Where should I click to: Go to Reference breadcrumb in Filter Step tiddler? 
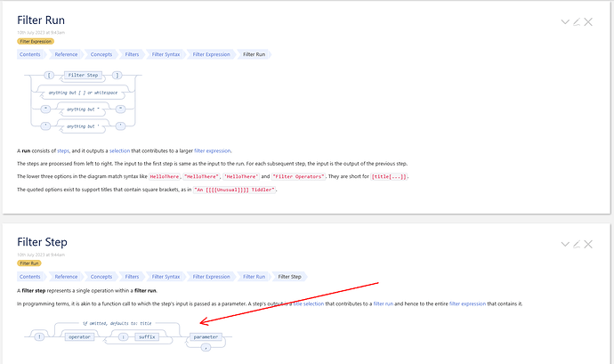(x=66, y=277)
